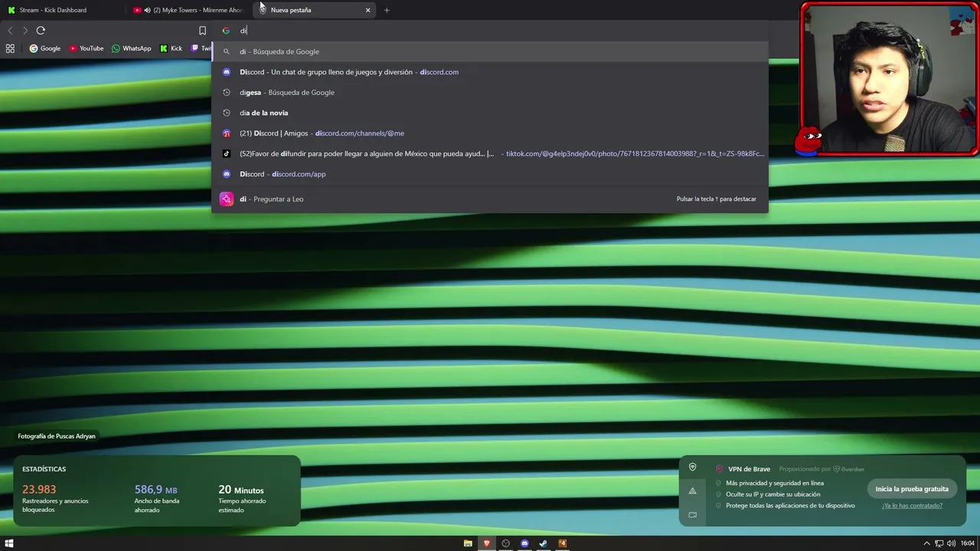Image resolution: width=980 pixels, height=551 pixels.
Task: Bookmark this page with the bookmark icon
Action: click(x=202, y=31)
